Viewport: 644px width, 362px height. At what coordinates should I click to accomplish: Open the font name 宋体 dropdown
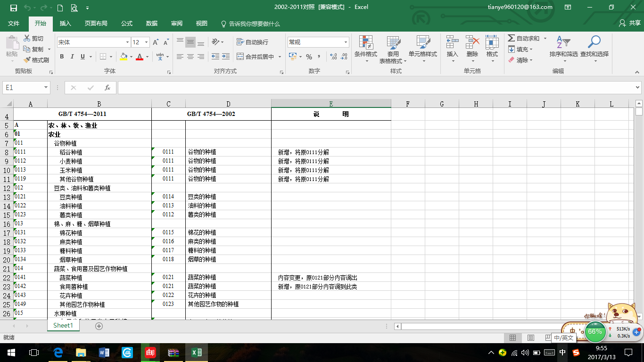tap(126, 42)
